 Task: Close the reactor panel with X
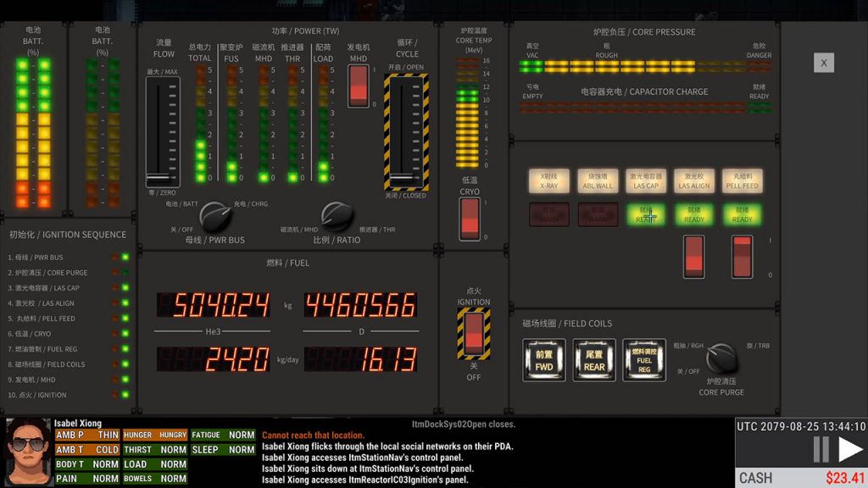click(823, 63)
